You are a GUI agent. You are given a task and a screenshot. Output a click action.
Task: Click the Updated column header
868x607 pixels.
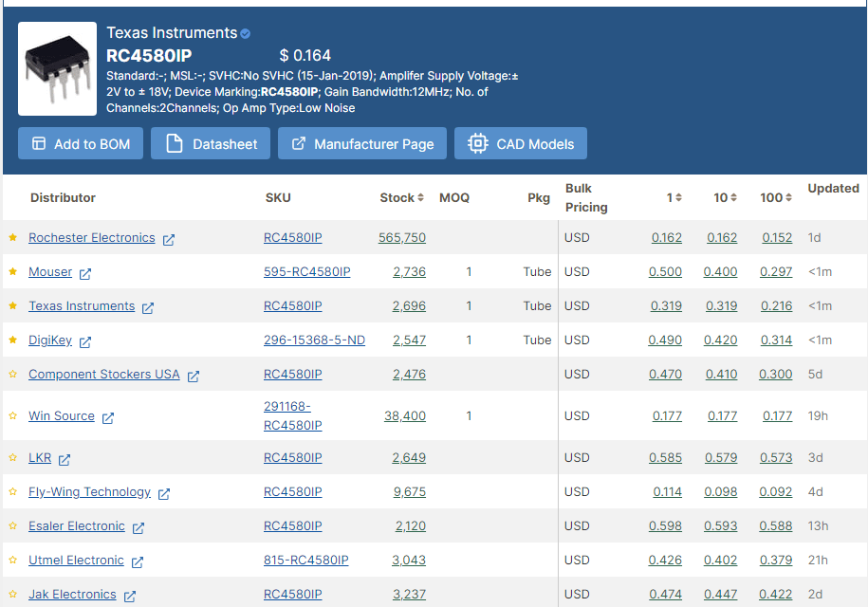pos(833,188)
